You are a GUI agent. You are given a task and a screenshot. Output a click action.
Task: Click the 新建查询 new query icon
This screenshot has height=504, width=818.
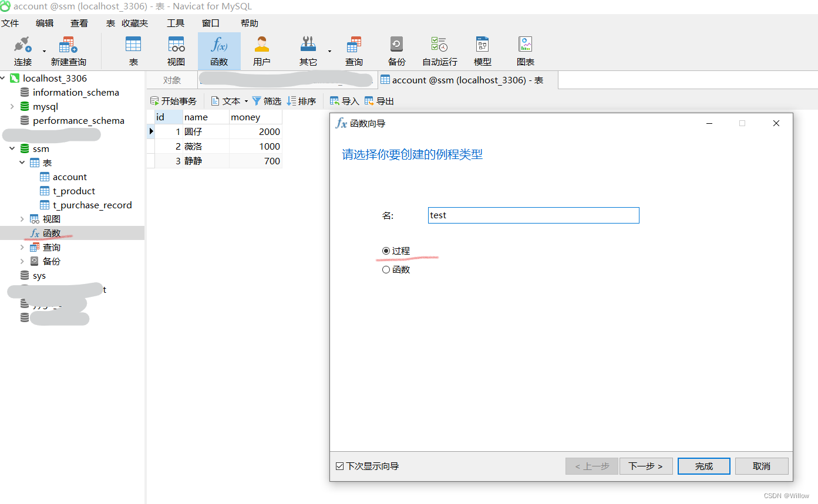point(68,51)
